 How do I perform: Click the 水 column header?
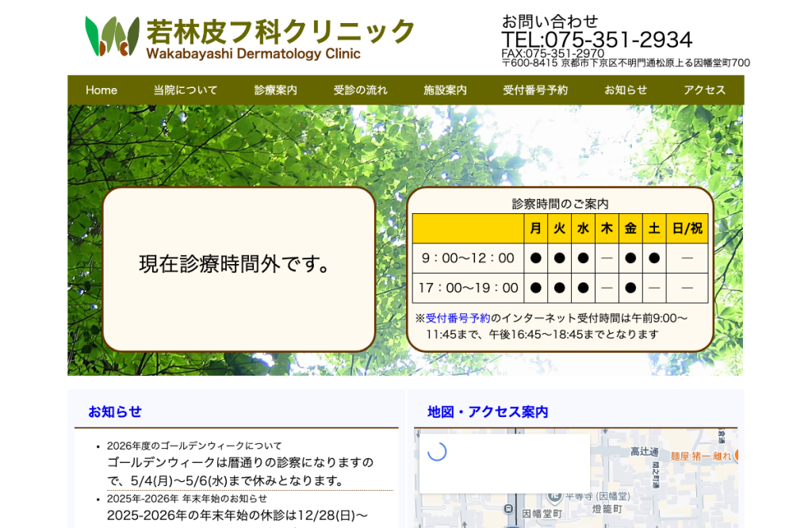point(583,228)
